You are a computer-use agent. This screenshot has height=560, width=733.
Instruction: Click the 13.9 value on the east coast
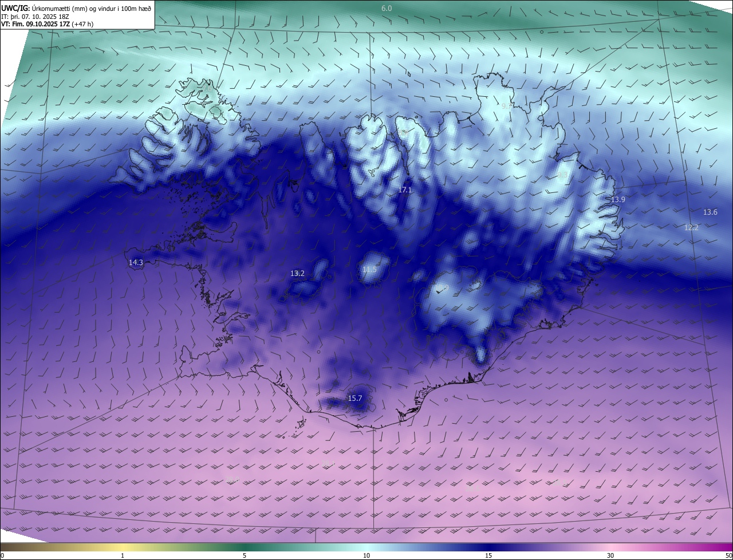point(618,199)
